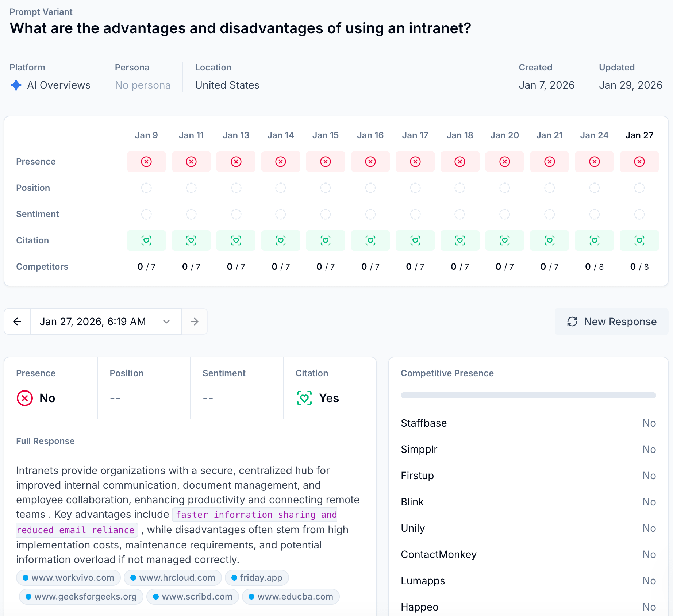Screen dimensions: 673x616
Task: Open the Jan 27, 2026 date dropdown
Action: tap(106, 322)
